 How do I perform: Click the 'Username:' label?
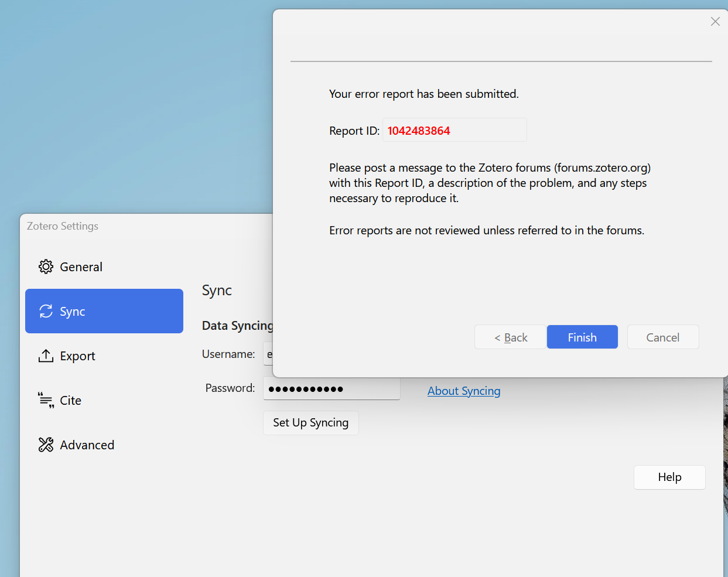pyautogui.click(x=228, y=354)
